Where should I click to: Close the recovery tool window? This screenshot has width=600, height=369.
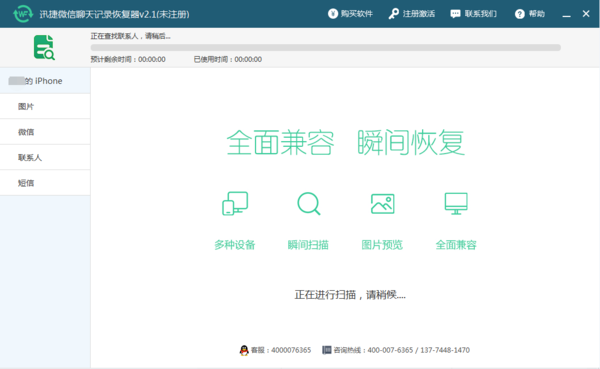[x=586, y=14]
